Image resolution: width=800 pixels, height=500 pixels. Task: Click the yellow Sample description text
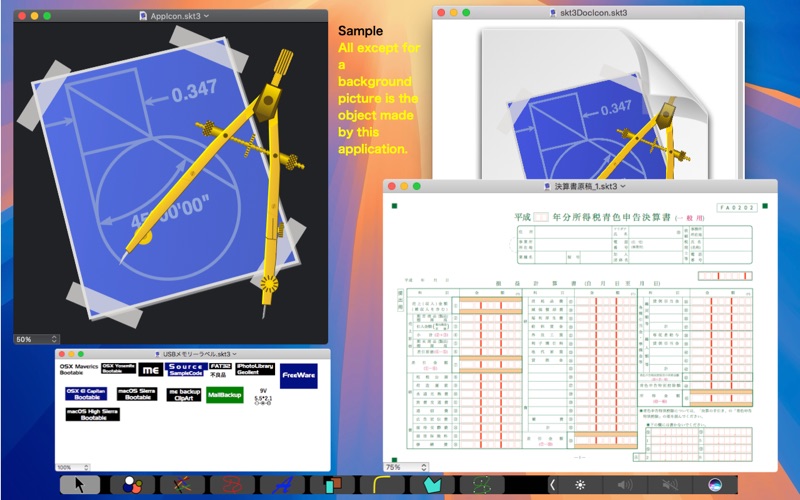pos(379,98)
